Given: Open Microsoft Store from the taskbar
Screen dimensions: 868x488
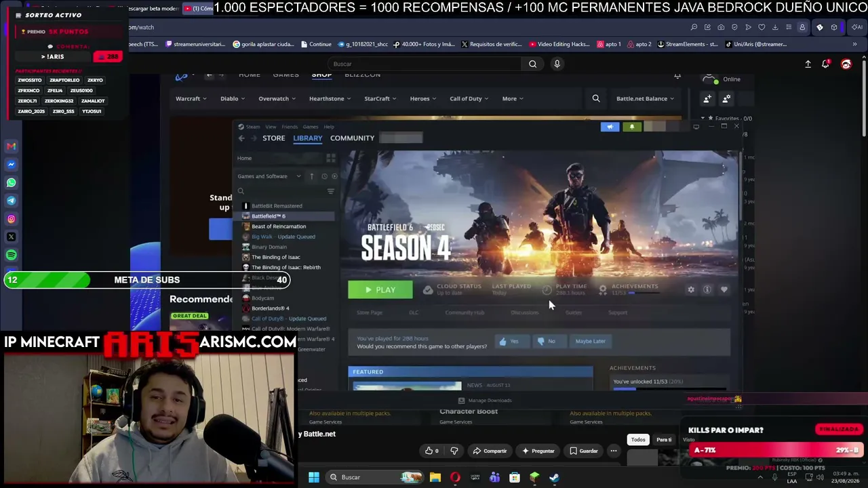Looking at the screenshot, I should pyautogui.click(x=515, y=477).
